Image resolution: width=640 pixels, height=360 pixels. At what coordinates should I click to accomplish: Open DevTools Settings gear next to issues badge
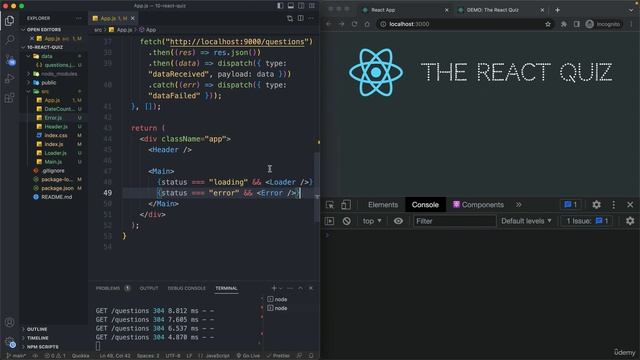pyautogui.click(x=596, y=204)
